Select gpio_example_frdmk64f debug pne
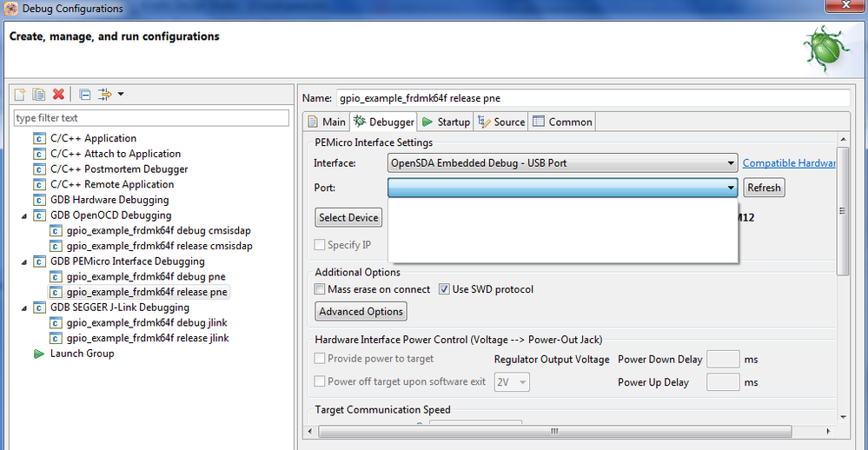This screenshot has width=868, height=450. click(146, 277)
